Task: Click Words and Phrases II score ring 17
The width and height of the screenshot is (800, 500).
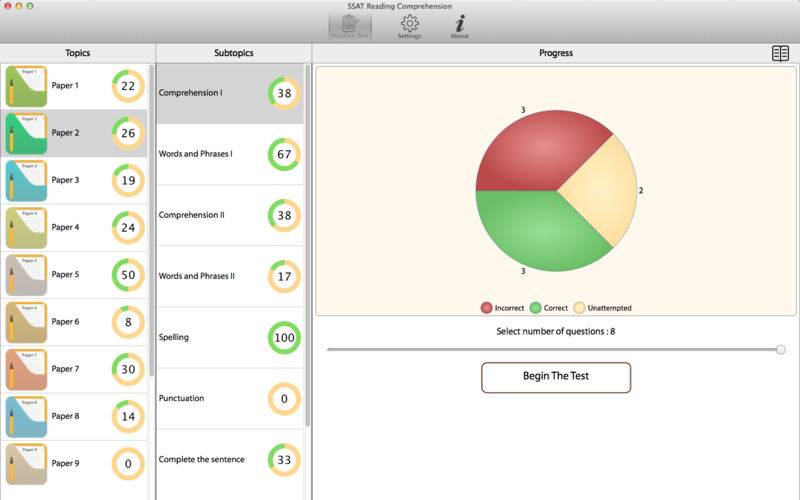Action: tap(284, 277)
